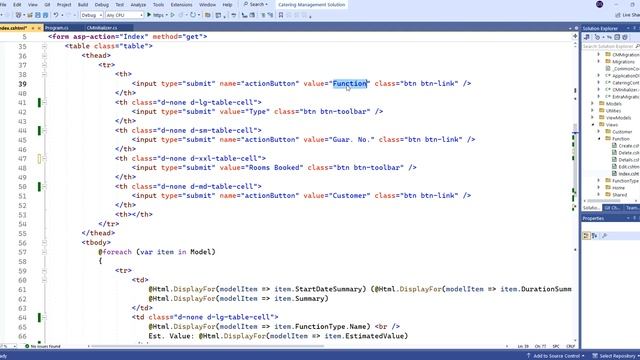640x360 pixels.
Task: Switch to Git Changes panel tab
Action: click(x=612, y=208)
